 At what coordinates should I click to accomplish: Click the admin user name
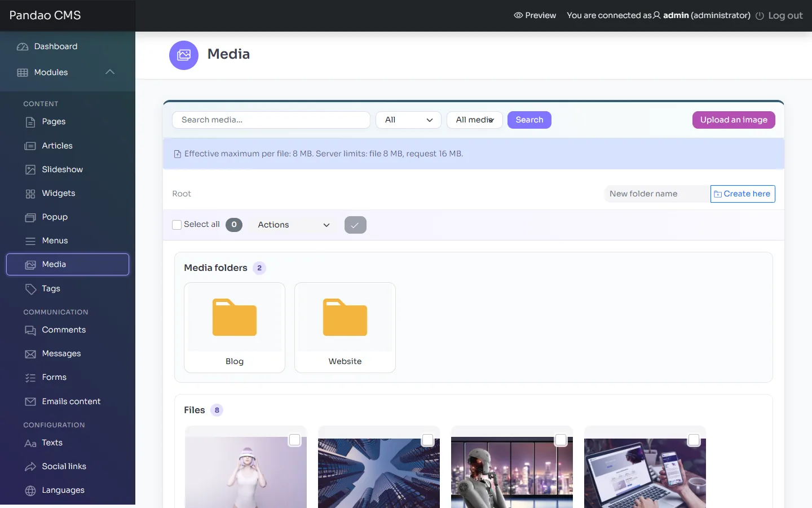(676, 15)
